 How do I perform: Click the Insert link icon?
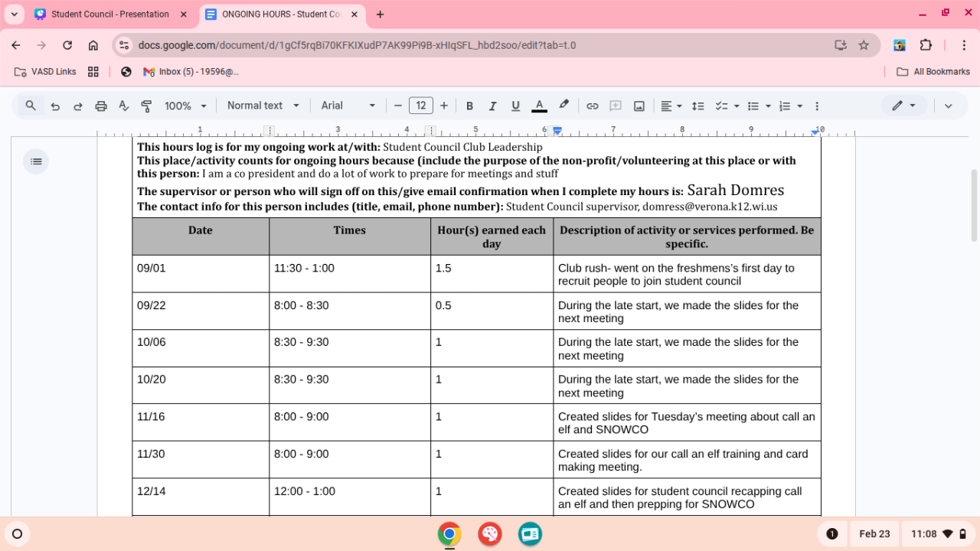tap(592, 106)
